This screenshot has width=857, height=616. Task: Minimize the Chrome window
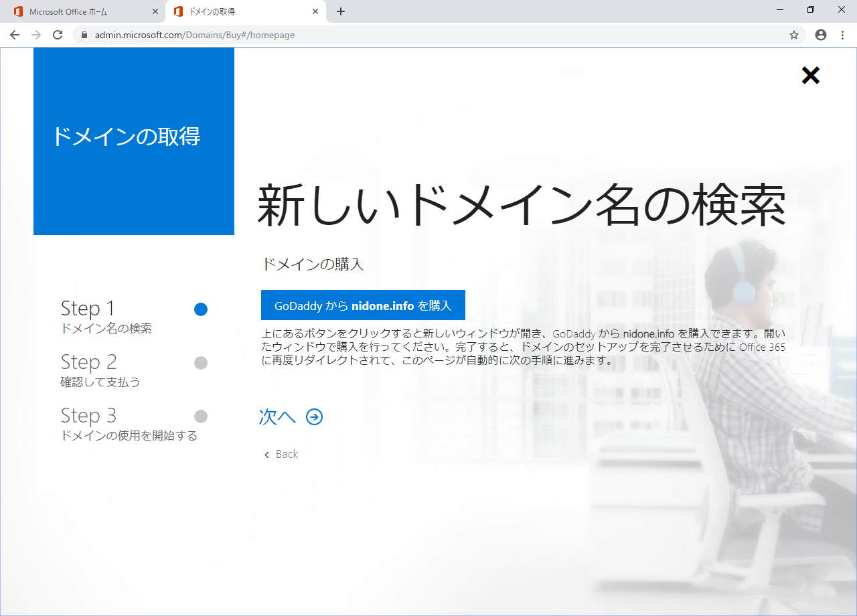coord(779,10)
